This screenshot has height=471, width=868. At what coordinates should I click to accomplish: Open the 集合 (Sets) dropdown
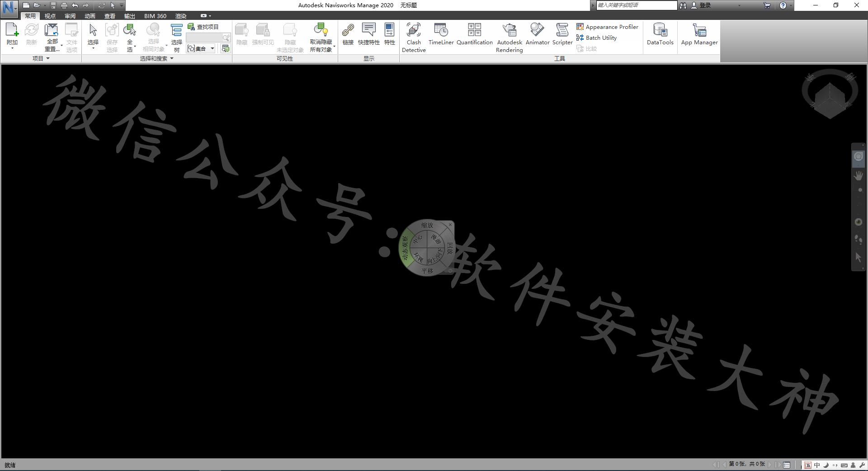201,48
